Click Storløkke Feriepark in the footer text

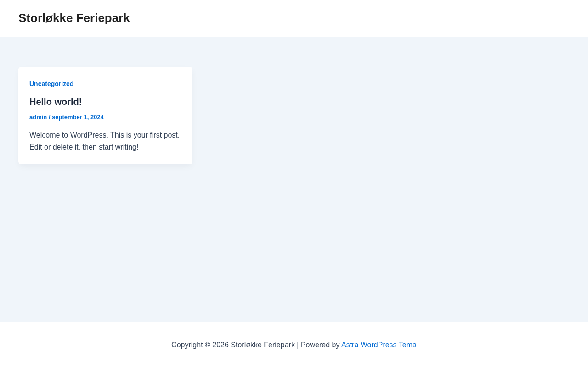pos(263,345)
